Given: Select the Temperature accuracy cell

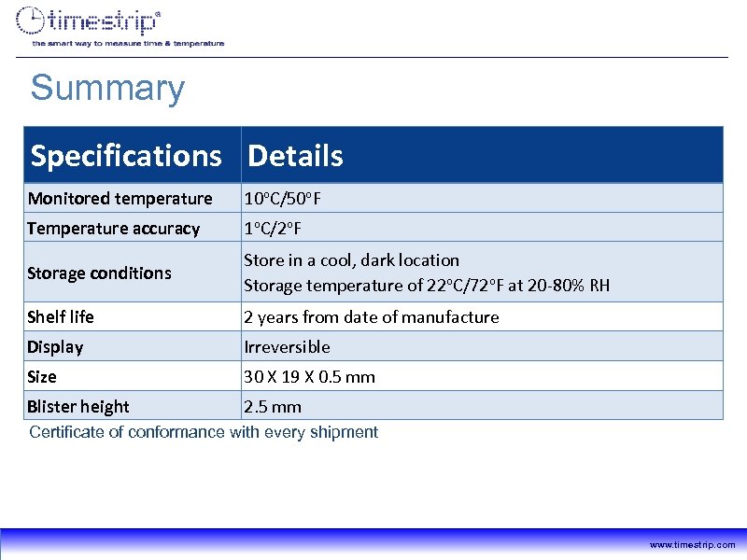Looking at the screenshot, I should [x=133, y=228].
